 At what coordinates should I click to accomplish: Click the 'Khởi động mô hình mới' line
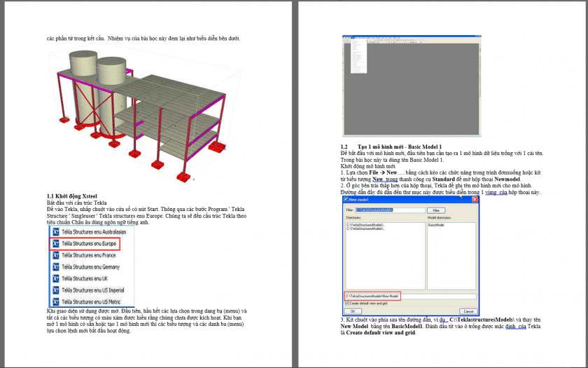(x=368, y=166)
